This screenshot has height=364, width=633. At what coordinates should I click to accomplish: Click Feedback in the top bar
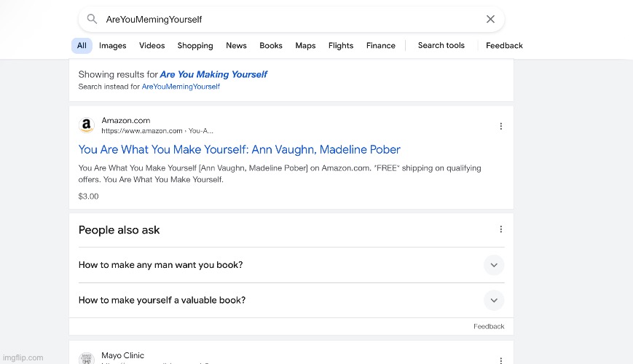click(504, 46)
